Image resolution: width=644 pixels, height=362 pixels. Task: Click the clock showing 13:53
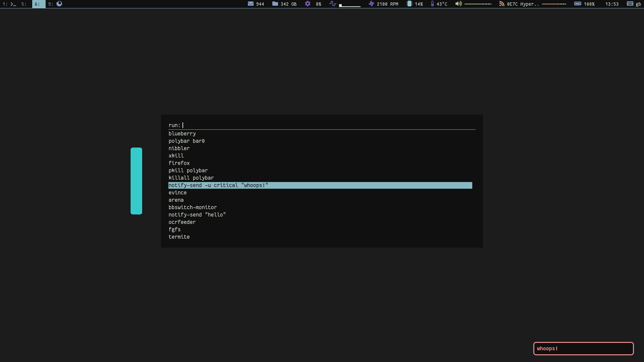click(612, 4)
